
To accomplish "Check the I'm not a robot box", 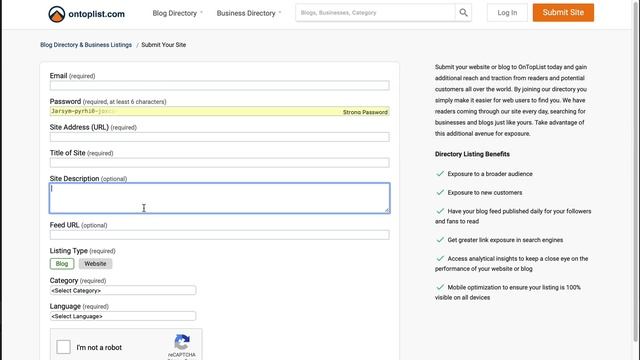I will (63, 347).
